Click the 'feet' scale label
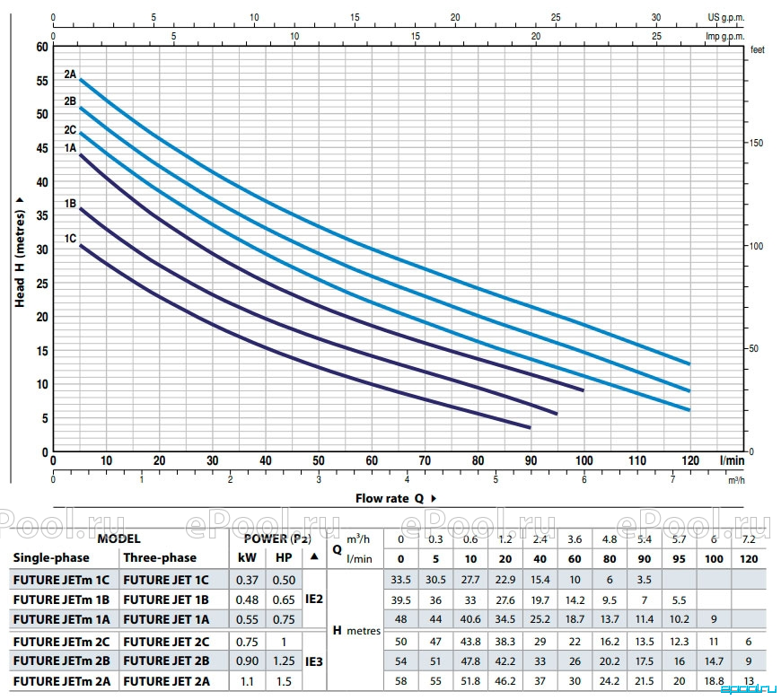The width and height of the screenshot is (781, 700). tap(757, 49)
